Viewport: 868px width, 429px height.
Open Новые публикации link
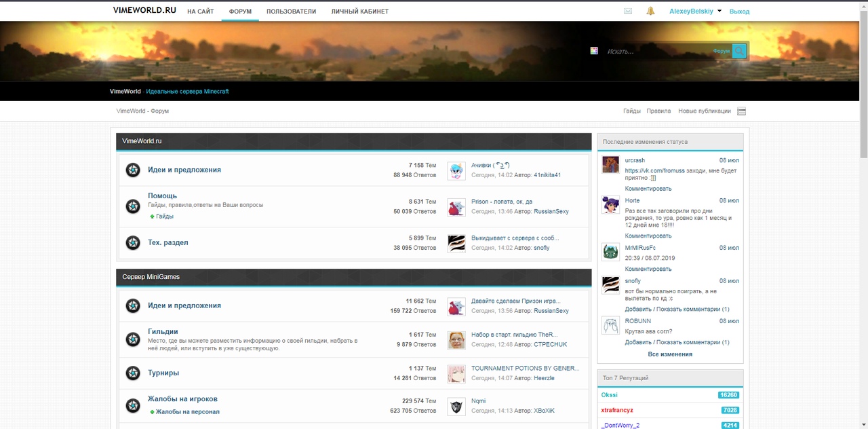tap(705, 111)
